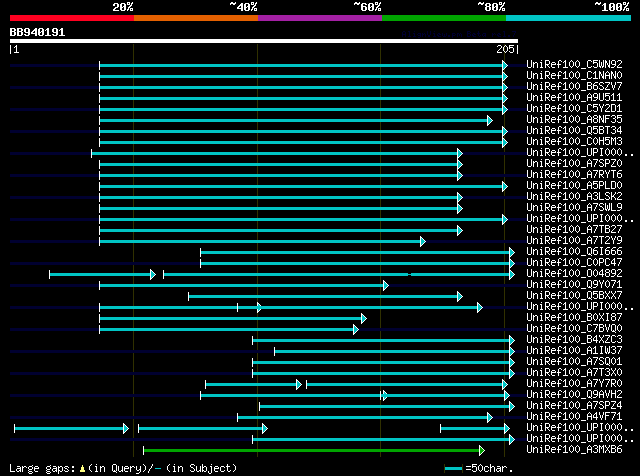Screen dimensions: 640x476
Task: Click the cyan alignment bar for C5WN92
Action: [x=303, y=65]
